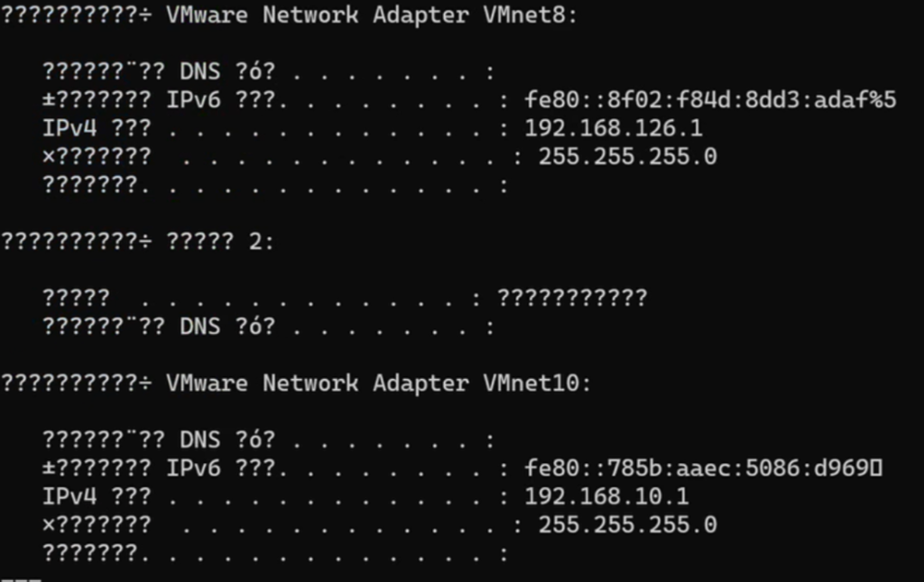The width and height of the screenshot is (924, 582).
Task: Select the 255.255.255.0 mask under VMnet8
Action: (x=628, y=157)
